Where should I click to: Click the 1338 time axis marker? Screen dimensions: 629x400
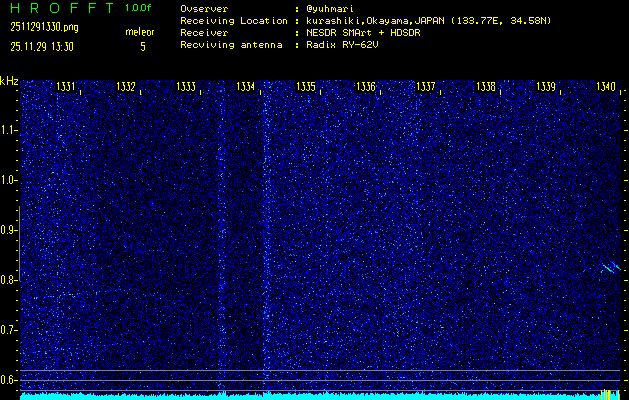[x=486, y=87]
